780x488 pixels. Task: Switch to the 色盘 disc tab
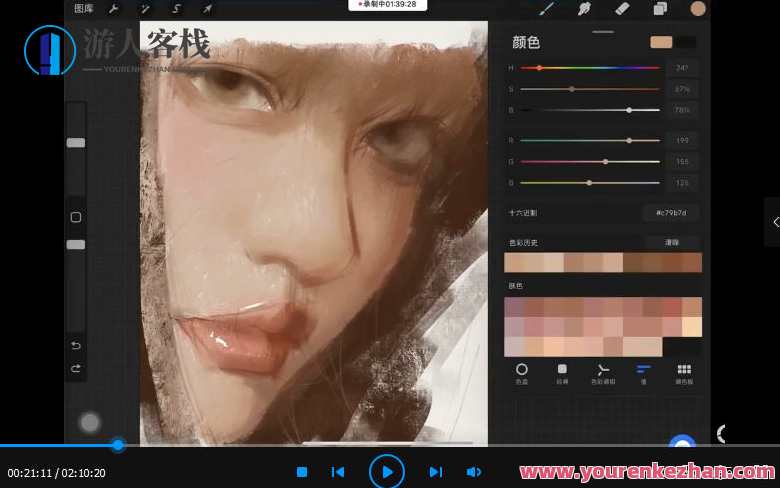coord(521,373)
